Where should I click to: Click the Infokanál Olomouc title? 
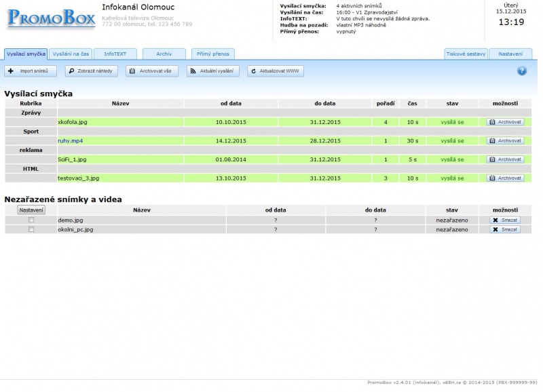coord(138,7)
